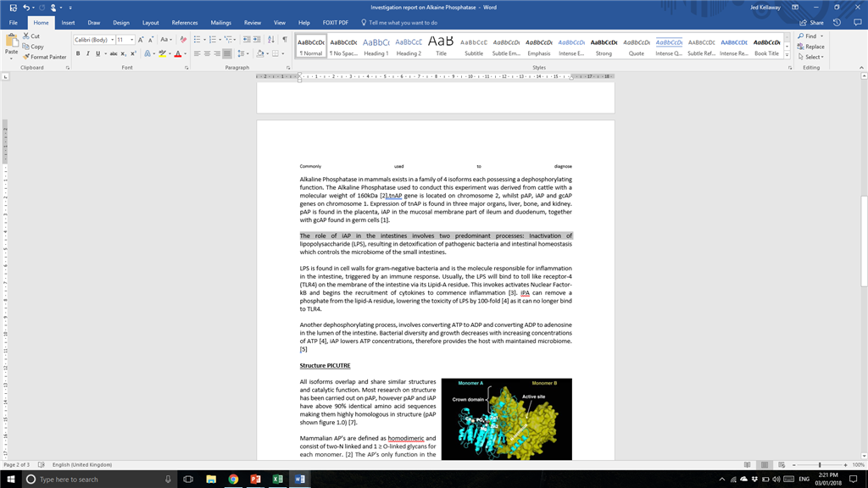This screenshot has height=488, width=868.
Task: Open the Paste options arrow
Action: click(x=11, y=58)
